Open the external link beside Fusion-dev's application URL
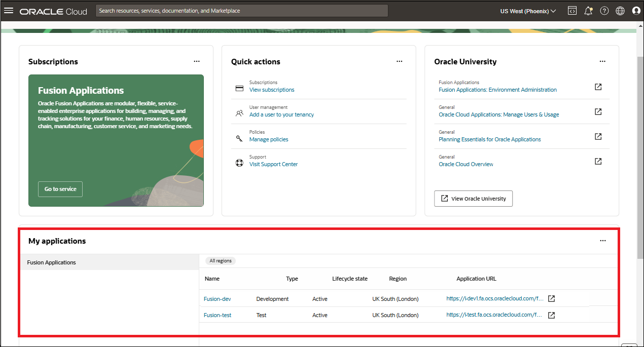This screenshot has height=347, width=644. tap(551, 298)
